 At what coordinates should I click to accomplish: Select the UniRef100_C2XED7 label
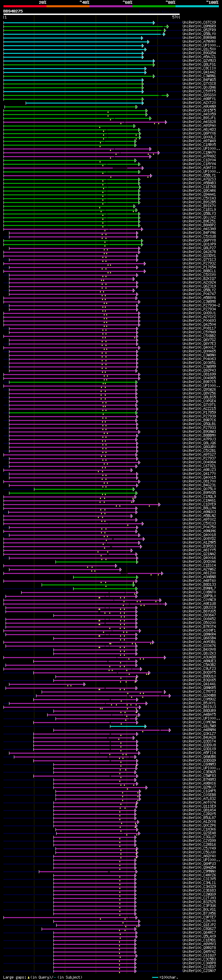[x=199, y=967]
